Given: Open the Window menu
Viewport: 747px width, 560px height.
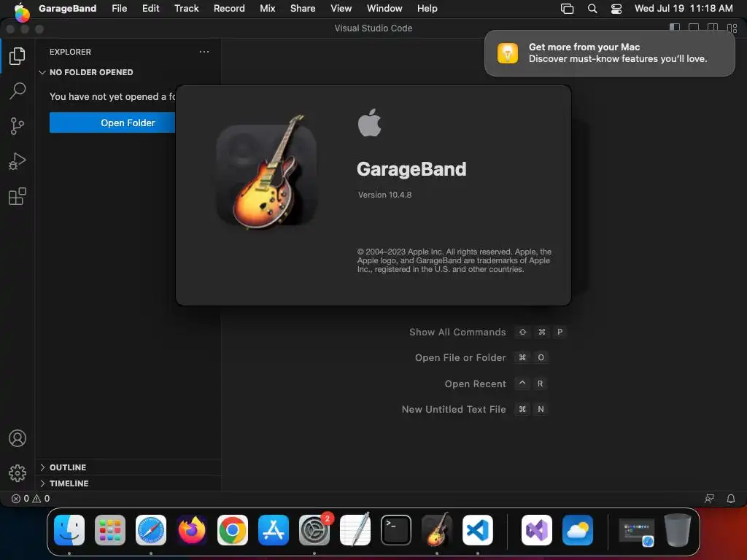Looking at the screenshot, I should [x=384, y=8].
